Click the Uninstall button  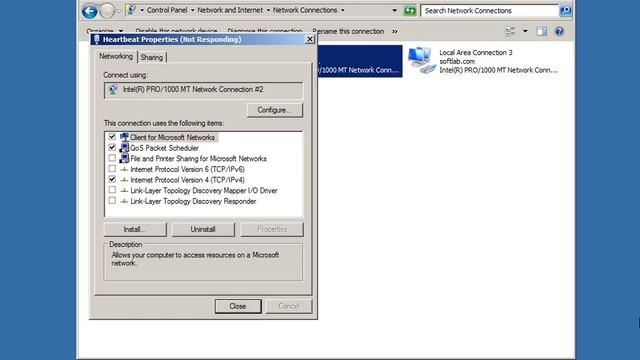203,229
